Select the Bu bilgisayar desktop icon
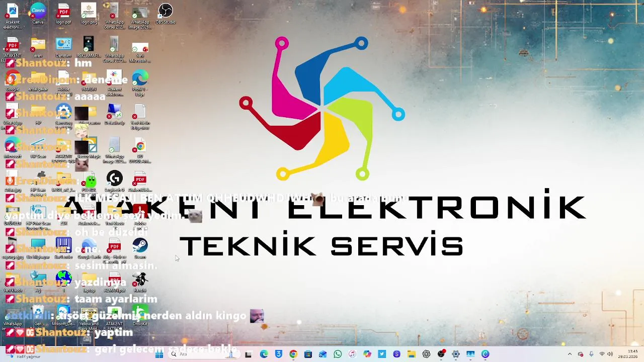Image resolution: width=644 pixels, height=362 pixels. pyautogui.click(x=38, y=248)
